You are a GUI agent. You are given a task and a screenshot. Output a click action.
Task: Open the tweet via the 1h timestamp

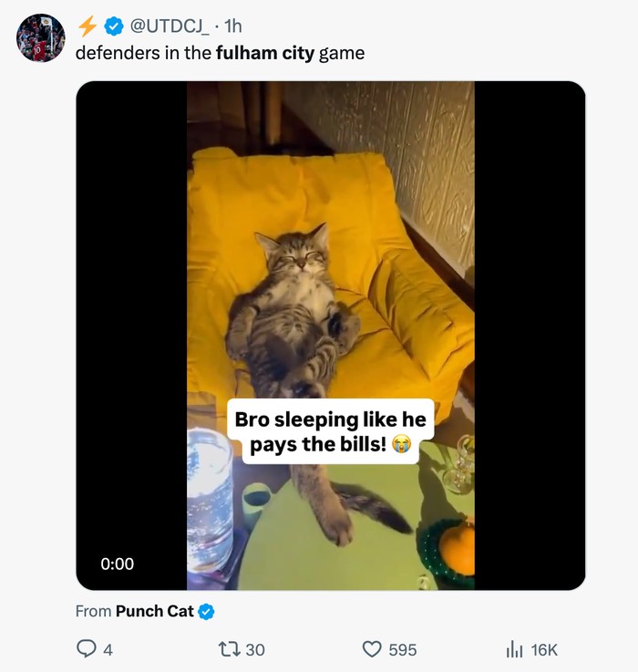(232, 26)
